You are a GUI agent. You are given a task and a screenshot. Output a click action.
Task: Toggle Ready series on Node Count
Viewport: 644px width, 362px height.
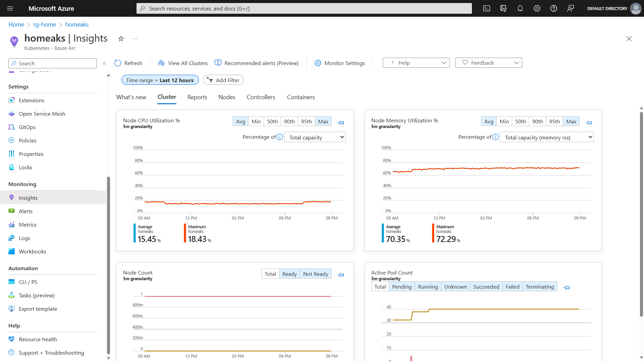[x=289, y=274]
